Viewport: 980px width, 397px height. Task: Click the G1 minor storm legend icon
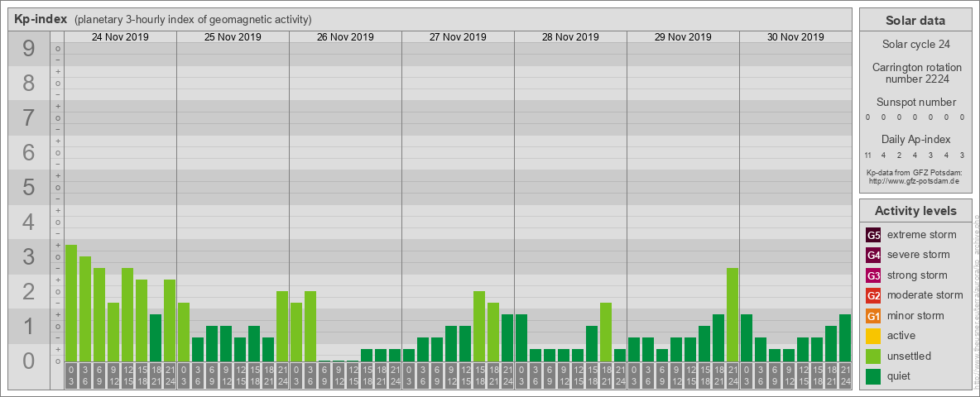(874, 316)
